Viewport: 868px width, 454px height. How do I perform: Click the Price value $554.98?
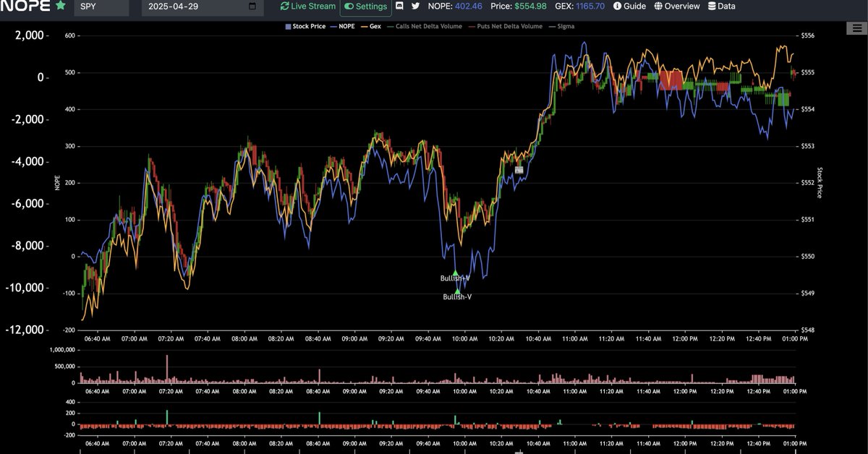pyautogui.click(x=529, y=6)
